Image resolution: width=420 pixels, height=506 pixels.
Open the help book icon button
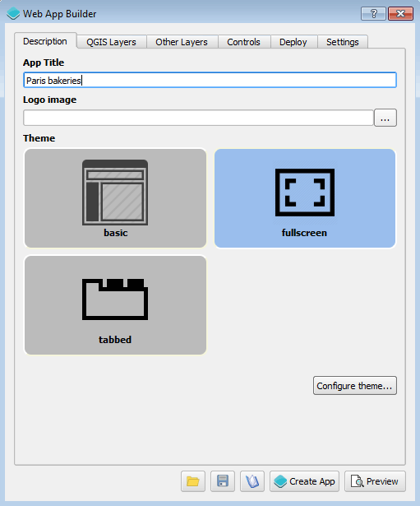pos(252,481)
